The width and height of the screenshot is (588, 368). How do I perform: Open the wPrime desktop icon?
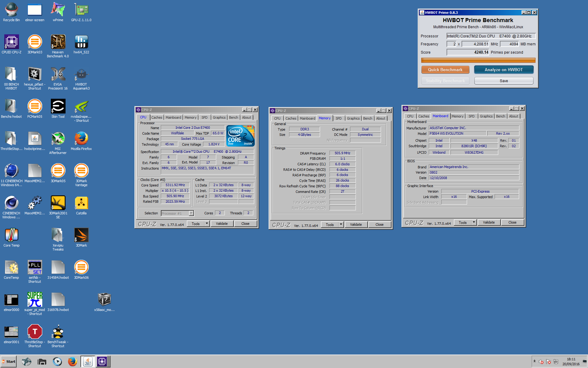tap(58, 12)
